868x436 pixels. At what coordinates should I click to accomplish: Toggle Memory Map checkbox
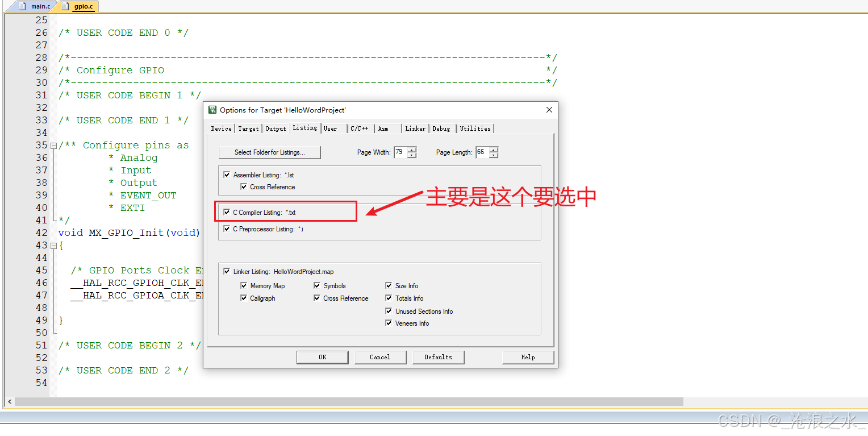pyautogui.click(x=244, y=286)
